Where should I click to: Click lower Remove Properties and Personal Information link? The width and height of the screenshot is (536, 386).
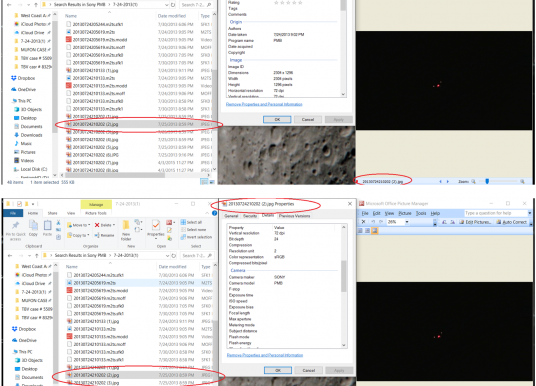click(265, 355)
